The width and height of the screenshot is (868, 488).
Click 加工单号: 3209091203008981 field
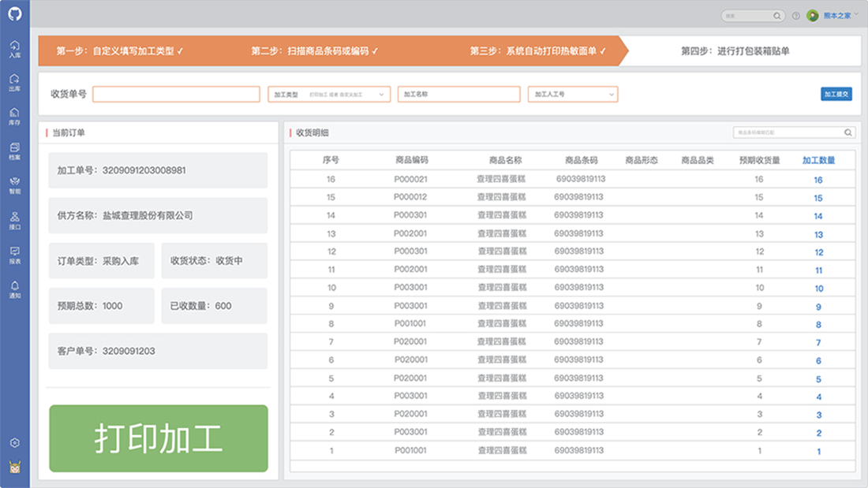159,170
